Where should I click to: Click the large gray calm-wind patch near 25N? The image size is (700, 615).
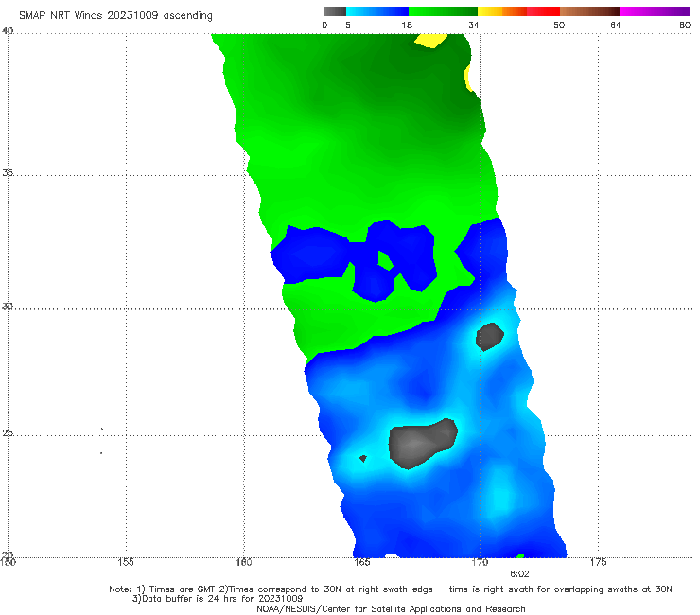click(x=422, y=444)
